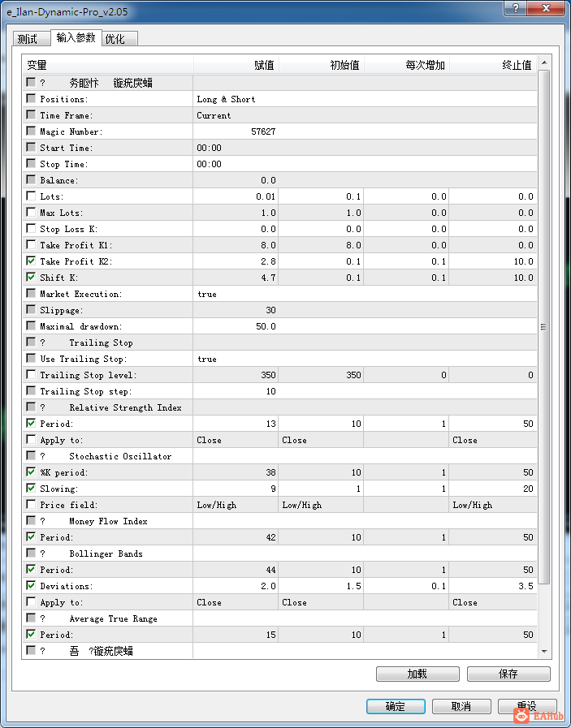Click the scrollbar up arrow
This screenshot has height=728, width=571.
point(544,62)
